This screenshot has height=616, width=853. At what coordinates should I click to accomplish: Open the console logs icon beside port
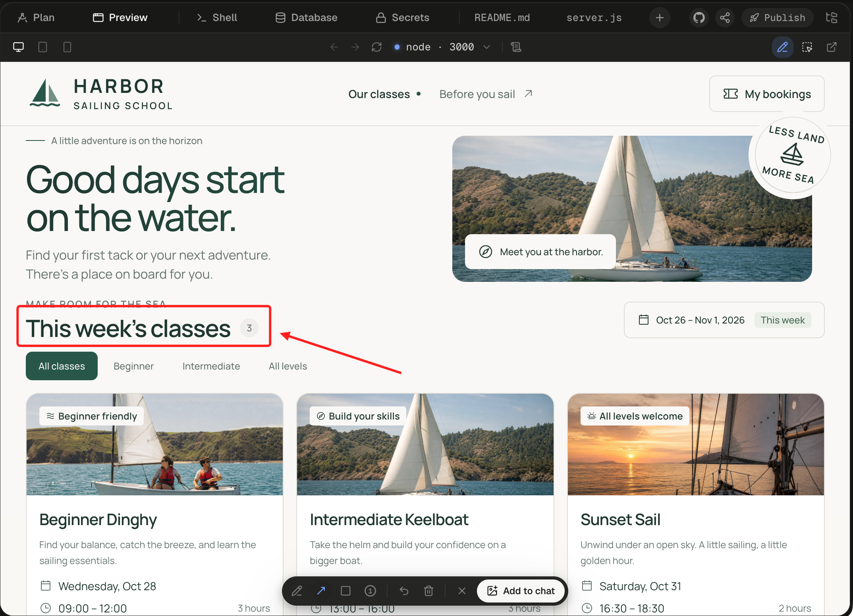516,47
